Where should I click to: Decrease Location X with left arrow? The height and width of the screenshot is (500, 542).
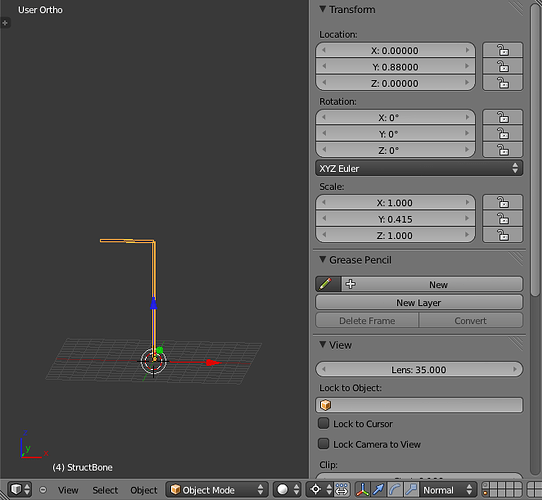pos(324,50)
